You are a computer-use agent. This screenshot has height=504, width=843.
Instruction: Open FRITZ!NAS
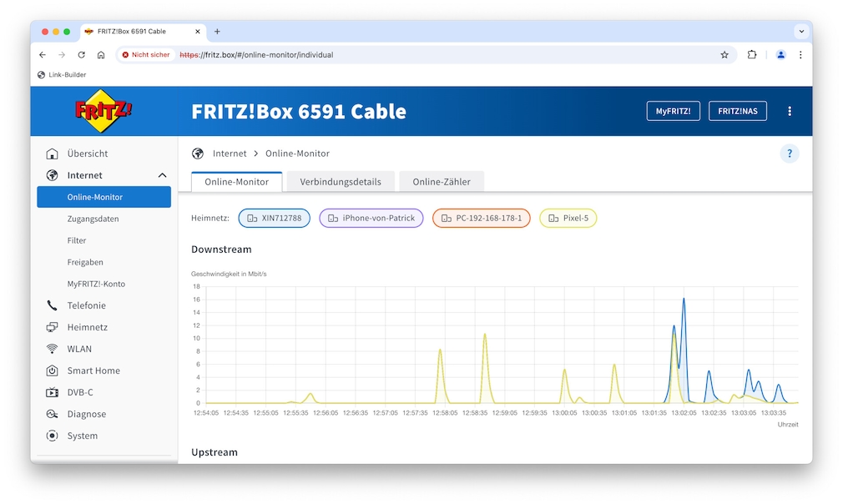click(x=737, y=110)
